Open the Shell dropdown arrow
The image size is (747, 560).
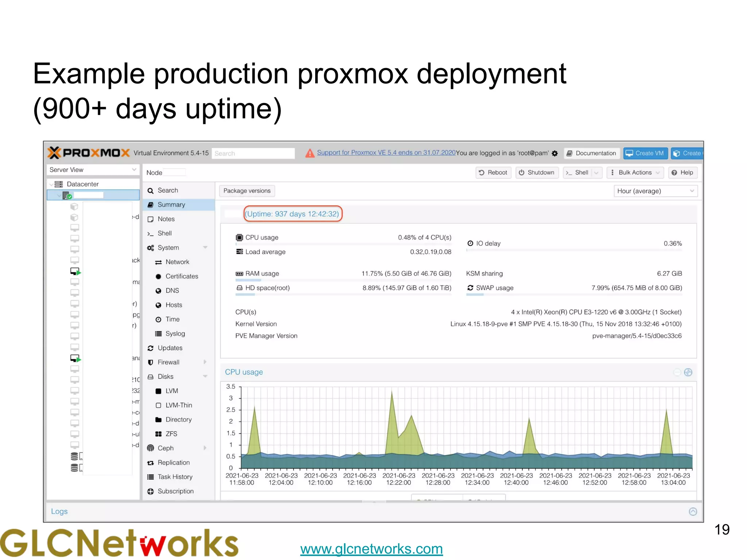tap(597, 172)
